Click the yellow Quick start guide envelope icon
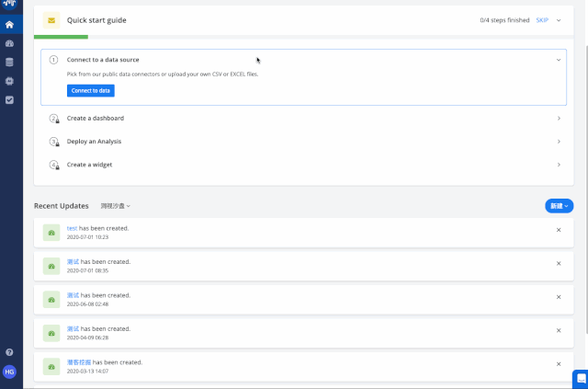Image resolution: width=588 pixels, height=389 pixels. (x=51, y=20)
